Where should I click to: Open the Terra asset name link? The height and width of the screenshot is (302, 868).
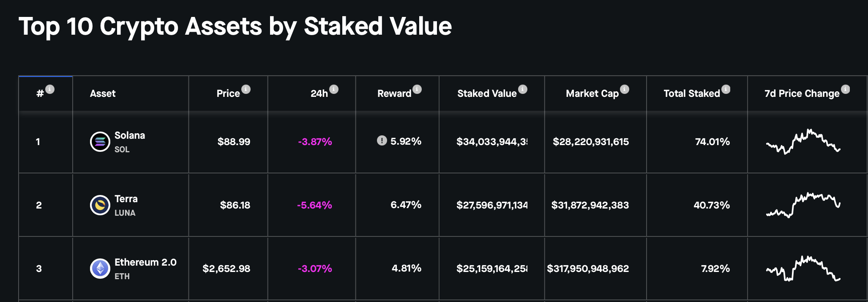coord(126,199)
